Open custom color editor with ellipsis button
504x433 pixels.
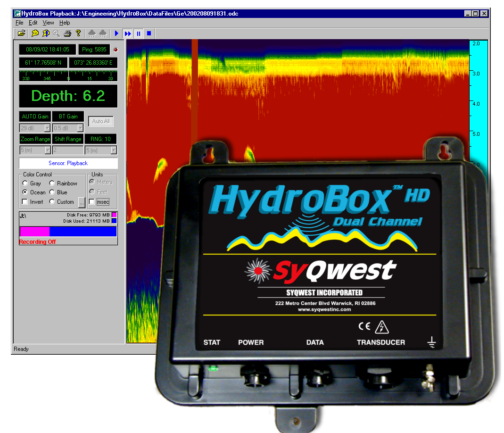coord(82,202)
